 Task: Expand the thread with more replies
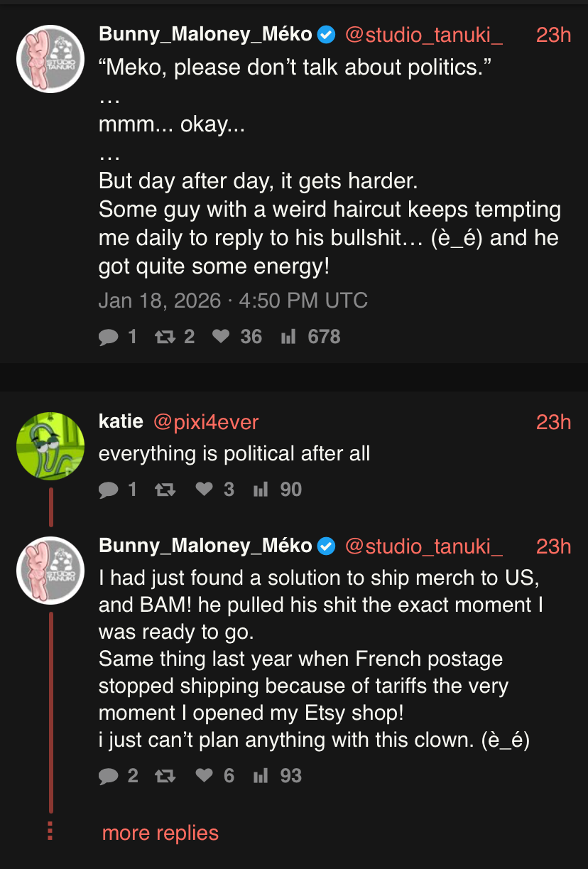click(160, 833)
